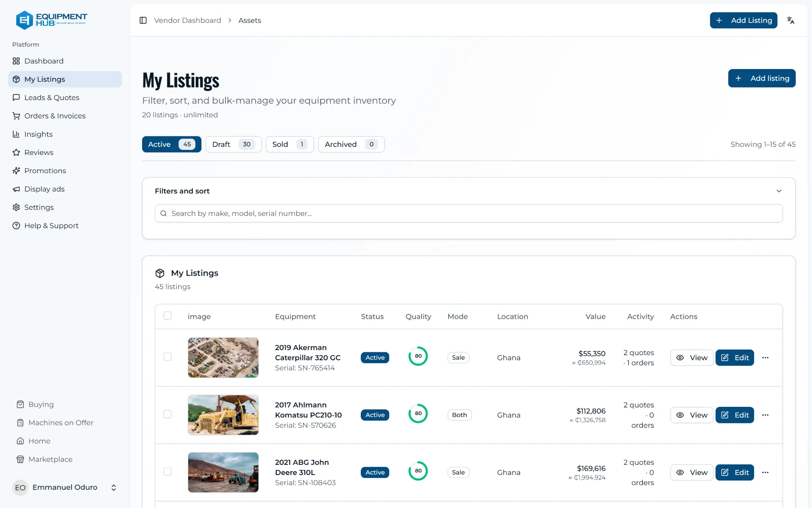View the Caterpillar 320 GC listing
The height and width of the screenshot is (508, 812).
point(691,358)
